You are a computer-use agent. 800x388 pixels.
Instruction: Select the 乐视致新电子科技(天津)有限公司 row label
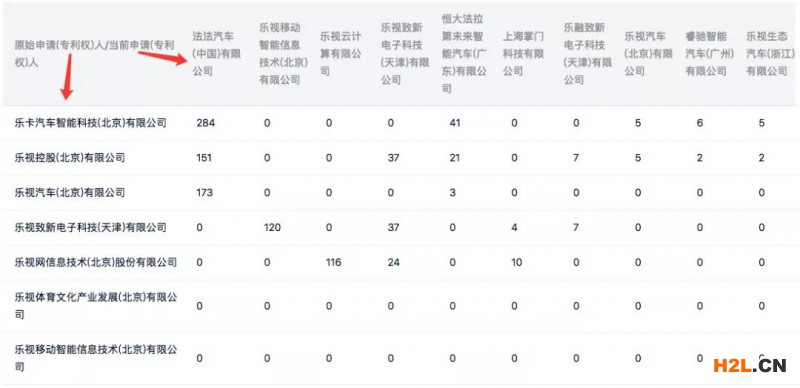click(91, 227)
